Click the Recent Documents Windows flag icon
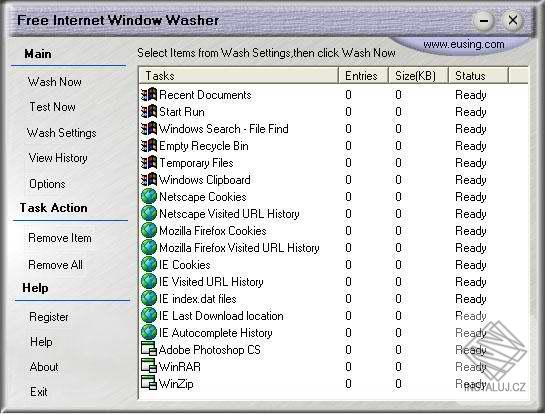The width and height of the screenshot is (545, 414). (149, 95)
